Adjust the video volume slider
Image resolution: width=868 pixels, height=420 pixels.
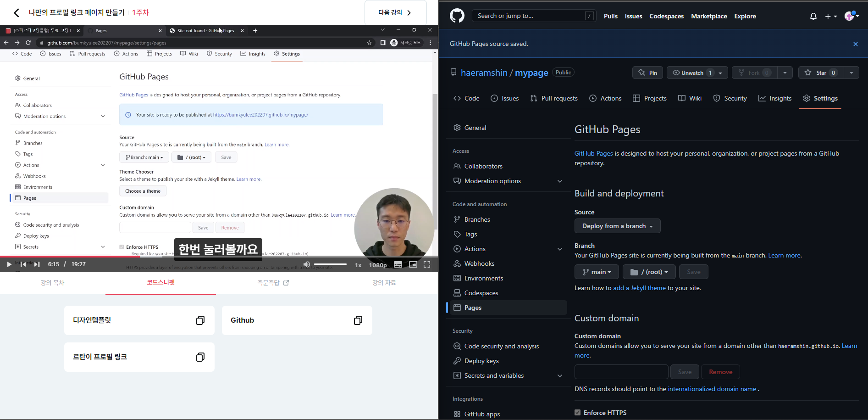(331, 264)
